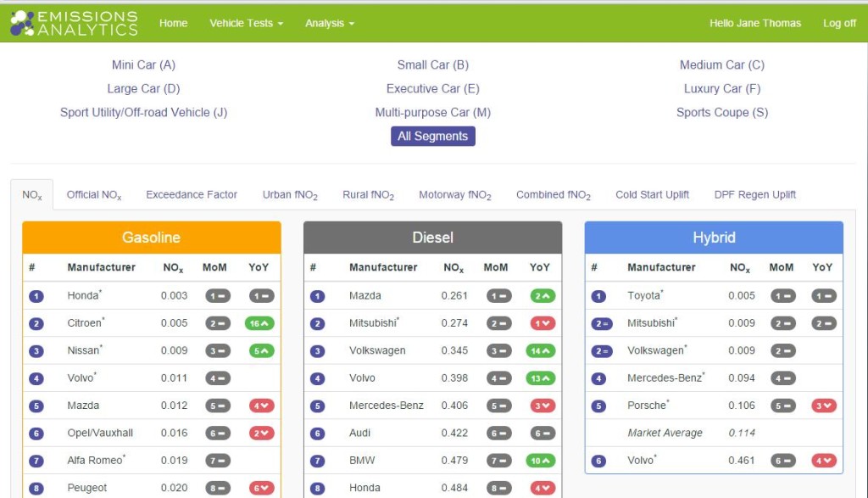Switch to the Official NOx tab

point(94,195)
